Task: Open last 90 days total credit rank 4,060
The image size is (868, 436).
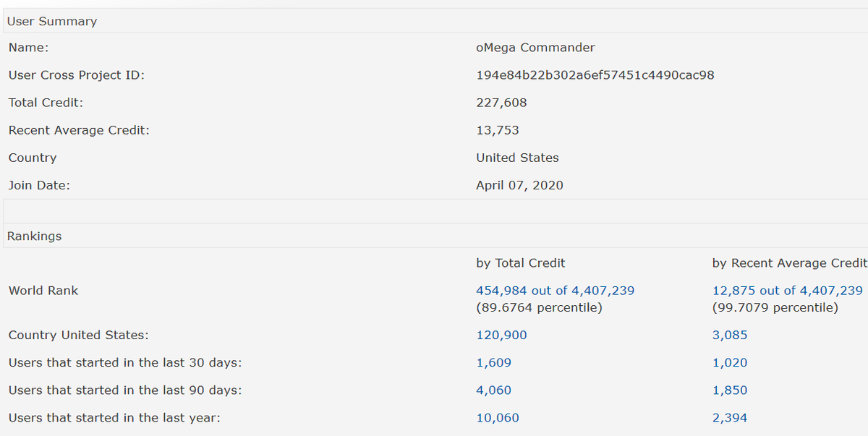Action: [x=493, y=390]
